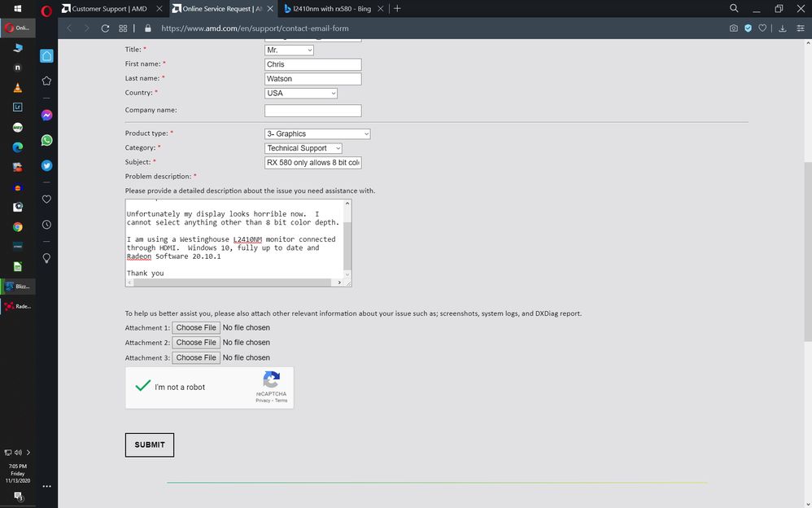Image resolution: width=812 pixels, height=508 pixels.
Task: Open Facebook Messenger in Opera sidebar
Action: [46, 115]
